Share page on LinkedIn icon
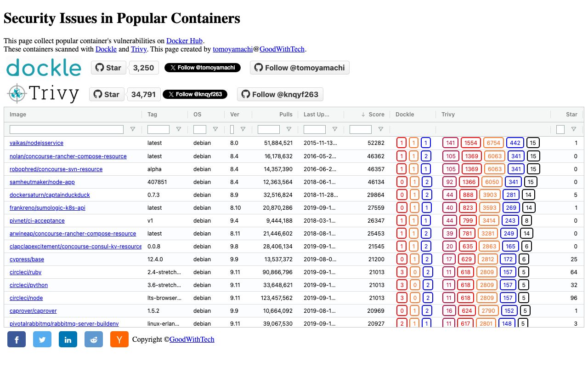This screenshot has height=368, width=588. point(68,339)
